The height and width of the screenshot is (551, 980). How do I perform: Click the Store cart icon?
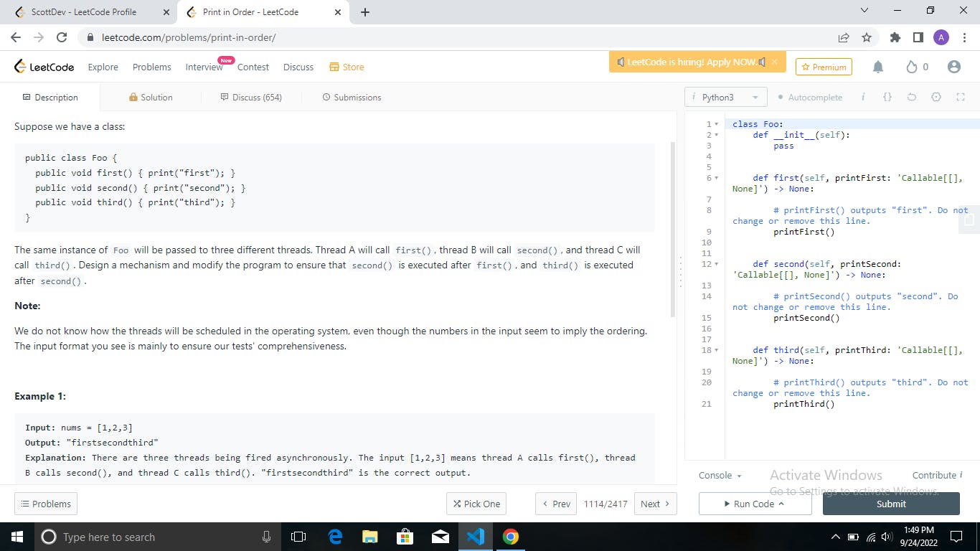click(x=334, y=67)
